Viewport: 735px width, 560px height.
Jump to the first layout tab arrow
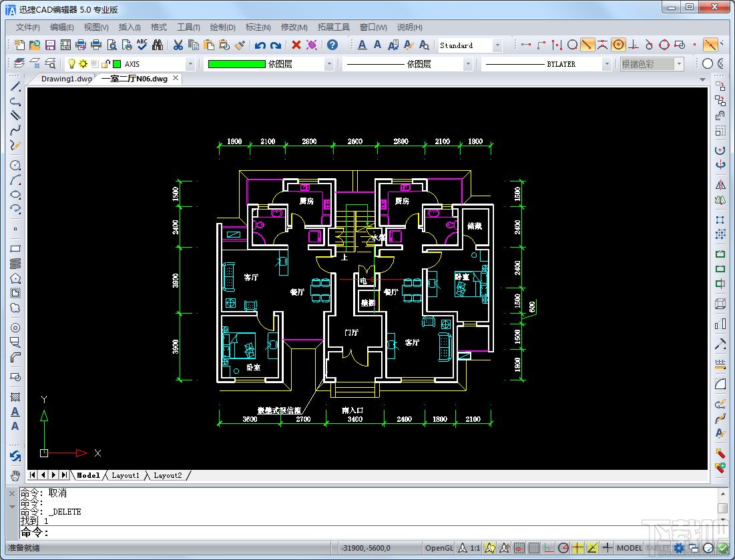tap(32, 475)
